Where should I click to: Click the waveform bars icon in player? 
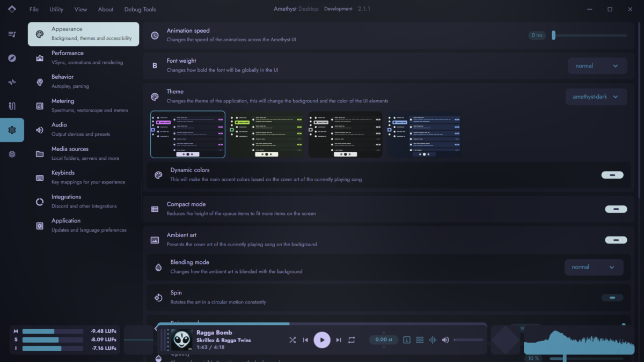pyautogui.click(x=433, y=340)
